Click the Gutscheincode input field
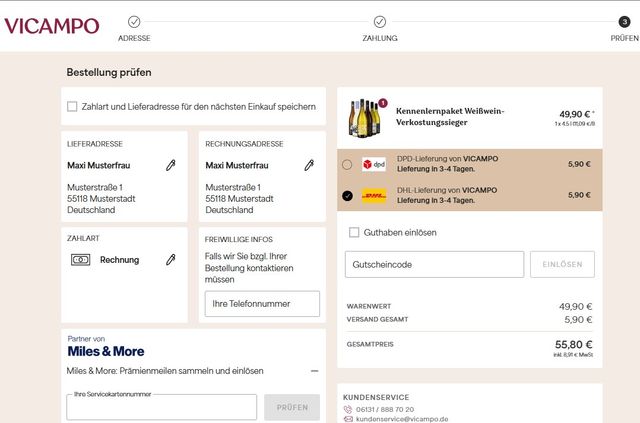Image resolution: width=640 pixels, height=423 pixels. point(435,264)
